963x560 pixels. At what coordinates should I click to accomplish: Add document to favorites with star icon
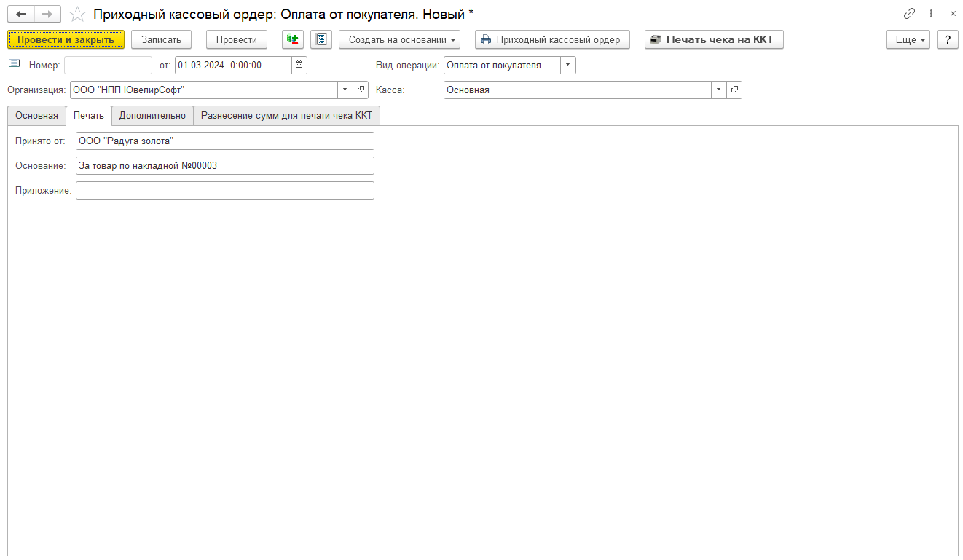pos(77,14)
